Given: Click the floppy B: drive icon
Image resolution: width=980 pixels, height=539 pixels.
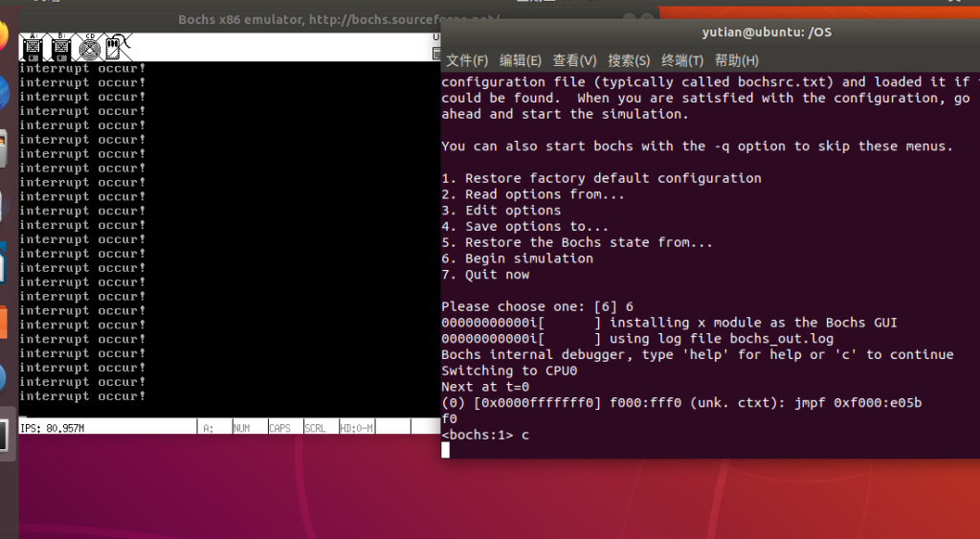Looking at the screenshot, I should point(60,46).
